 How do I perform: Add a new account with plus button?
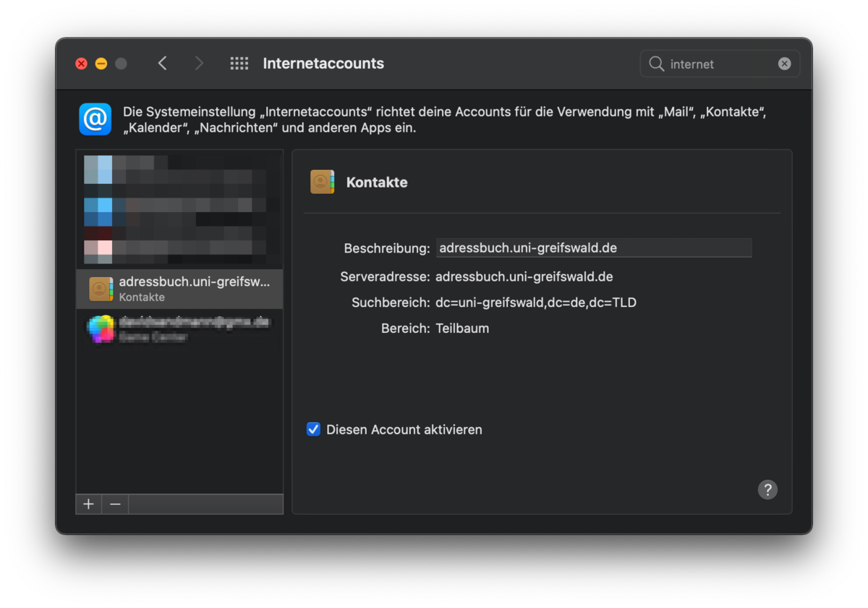(88, 504)
